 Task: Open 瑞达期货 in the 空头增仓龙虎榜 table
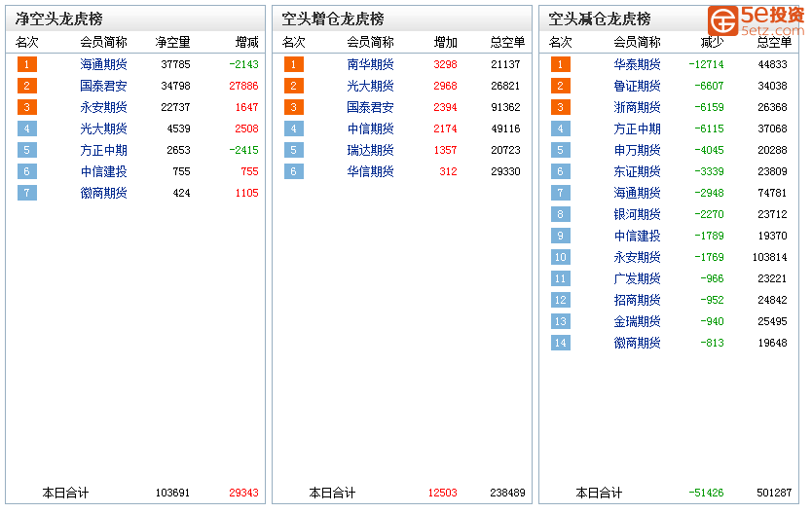pos(370,150)
